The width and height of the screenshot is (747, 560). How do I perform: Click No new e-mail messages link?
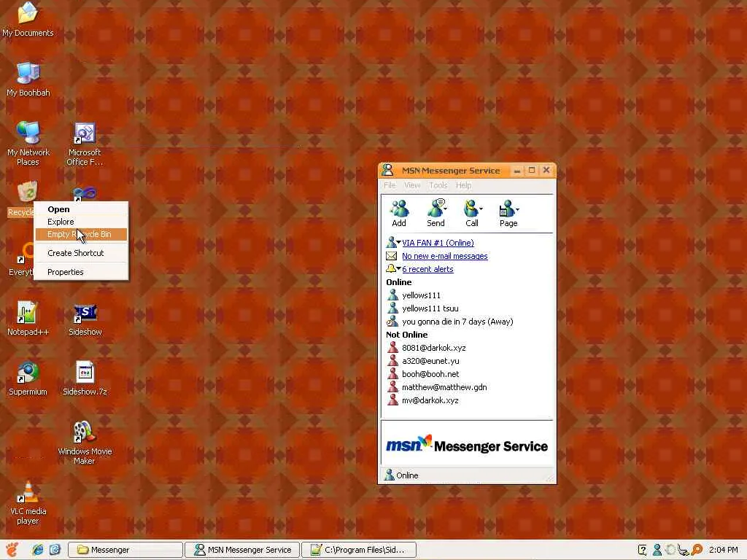444,256
